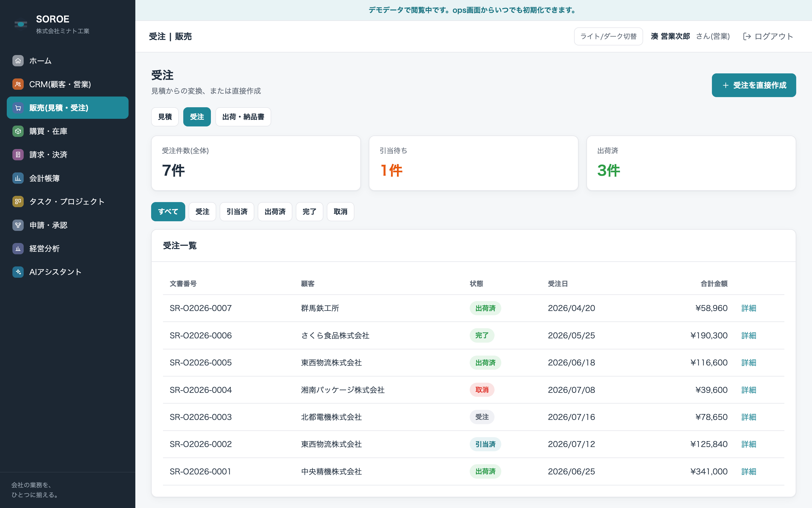Click the タスク・プロジェクト board icon
812x508 pixels.
click(x=18, y=202)
